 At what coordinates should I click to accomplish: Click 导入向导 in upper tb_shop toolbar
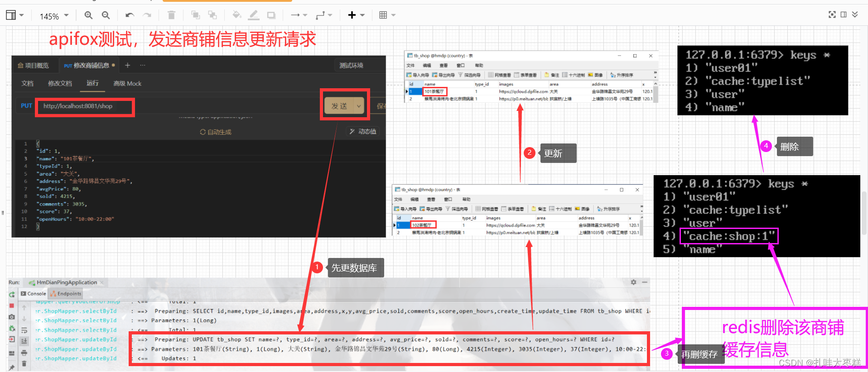[x=418, y=75]
